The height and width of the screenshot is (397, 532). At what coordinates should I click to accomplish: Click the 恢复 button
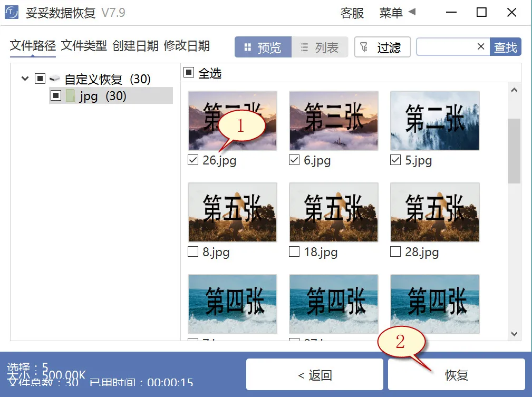[456, 375]
